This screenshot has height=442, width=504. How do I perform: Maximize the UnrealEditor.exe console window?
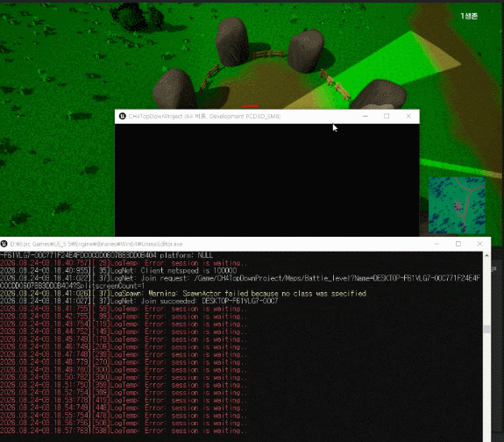click(458, 244)
